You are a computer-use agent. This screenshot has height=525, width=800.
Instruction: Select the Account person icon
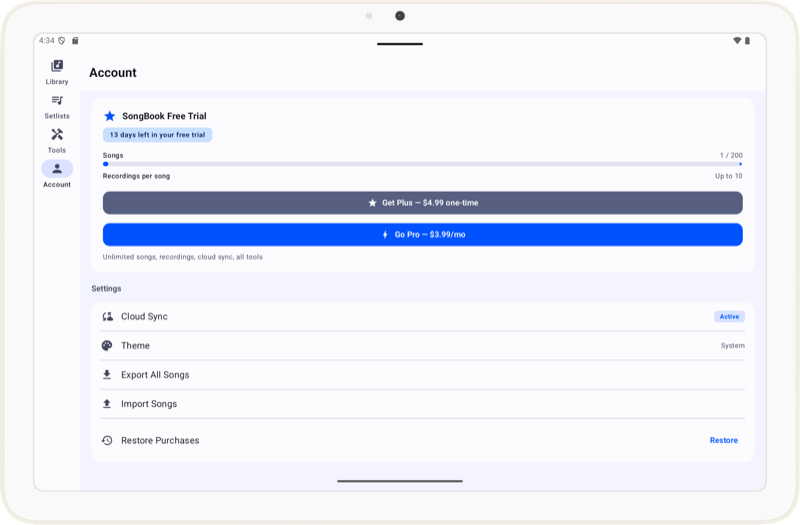pyautogui.click(x=57, y=168)
